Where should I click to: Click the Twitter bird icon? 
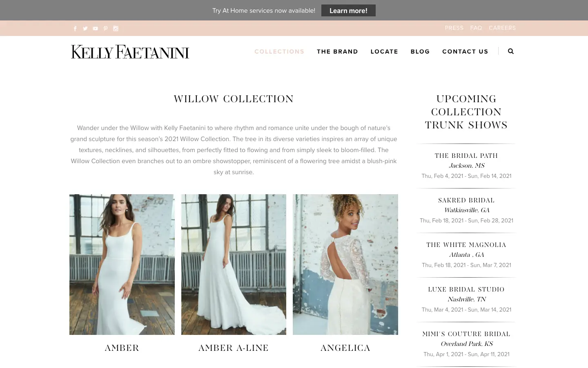[85, 29]
